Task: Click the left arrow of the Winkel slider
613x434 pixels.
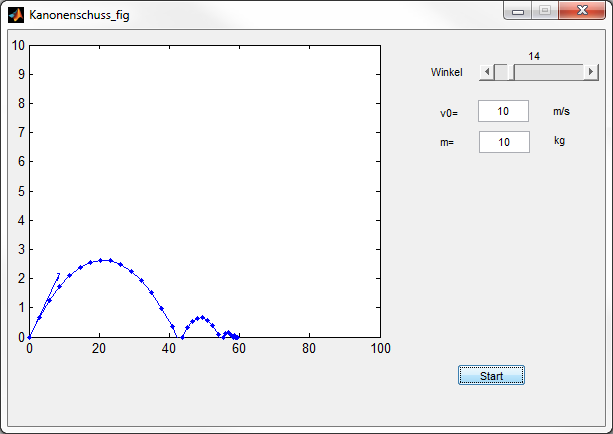Action: coord(486,72)
